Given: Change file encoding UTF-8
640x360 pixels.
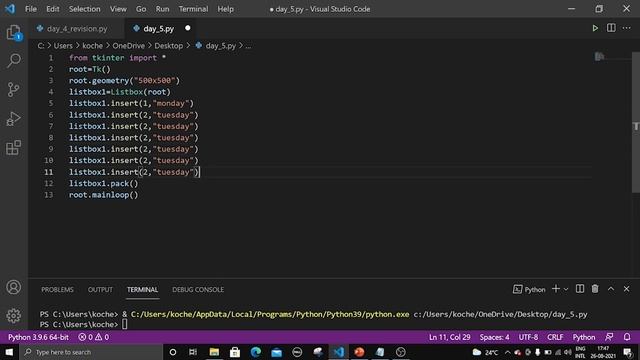Looking at the screenshot, I should click(x=528, y=337).
